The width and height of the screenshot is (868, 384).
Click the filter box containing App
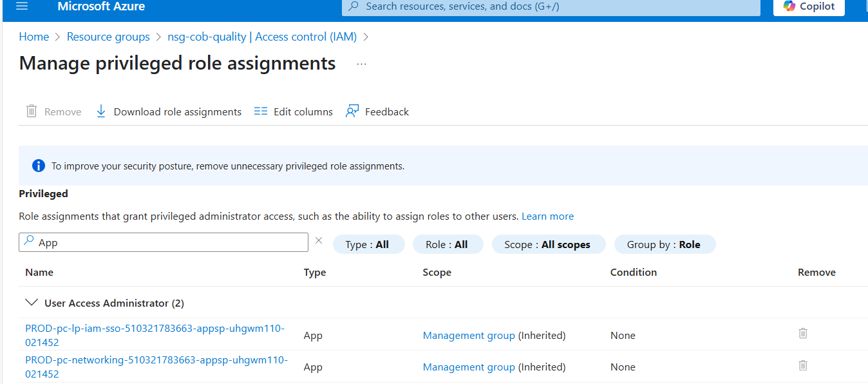[164, 242]
